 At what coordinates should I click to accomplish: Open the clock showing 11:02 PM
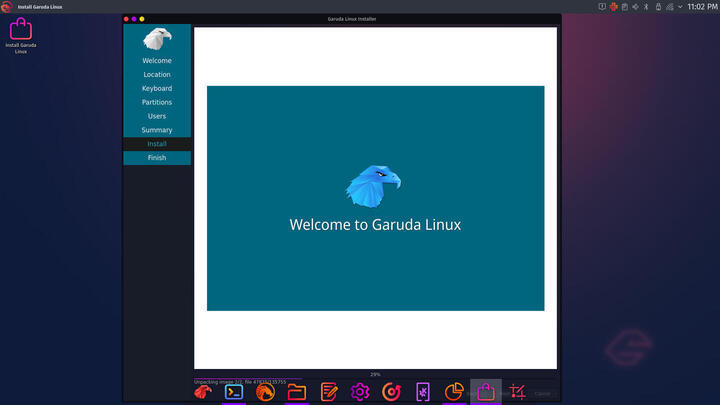click(x=702, y=7)
